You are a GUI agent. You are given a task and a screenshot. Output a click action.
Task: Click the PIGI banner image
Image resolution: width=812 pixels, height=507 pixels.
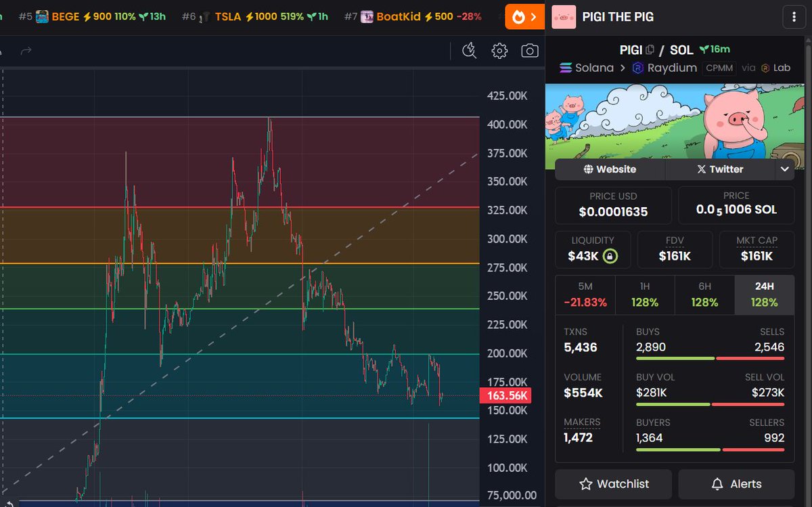pyautogui.click(x=675, y=123)
